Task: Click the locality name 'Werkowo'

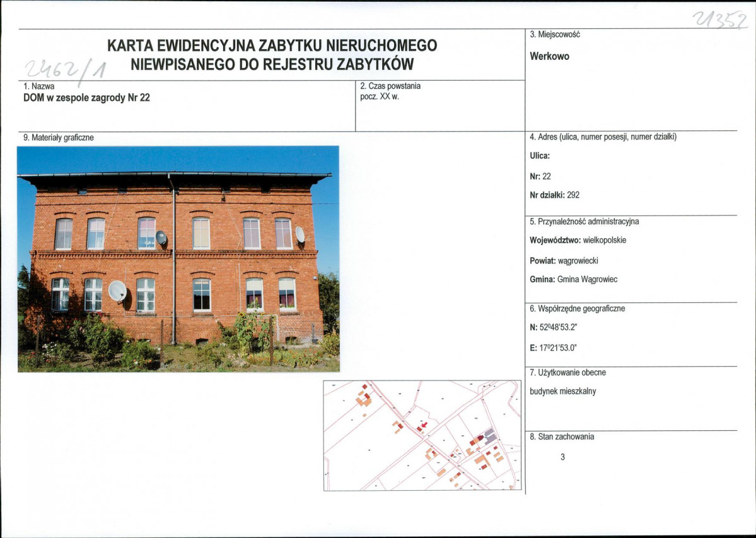Action: pyautogui.click(x=549, y=56)
